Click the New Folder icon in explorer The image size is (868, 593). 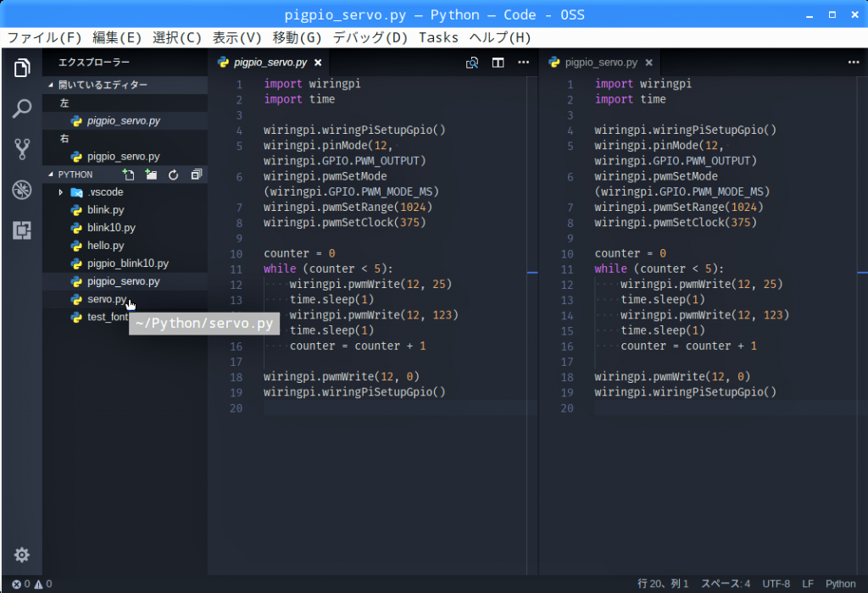point(151,175)
